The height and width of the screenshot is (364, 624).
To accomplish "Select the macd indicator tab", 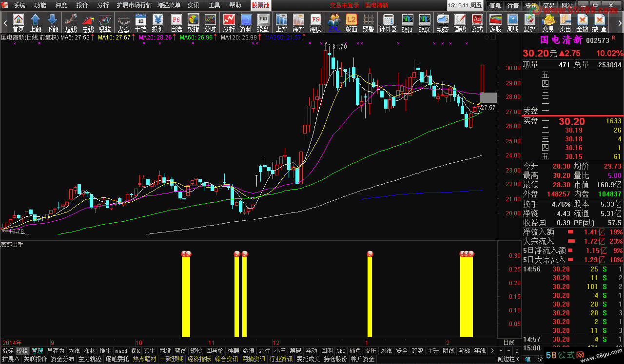I will coord(121,350).
